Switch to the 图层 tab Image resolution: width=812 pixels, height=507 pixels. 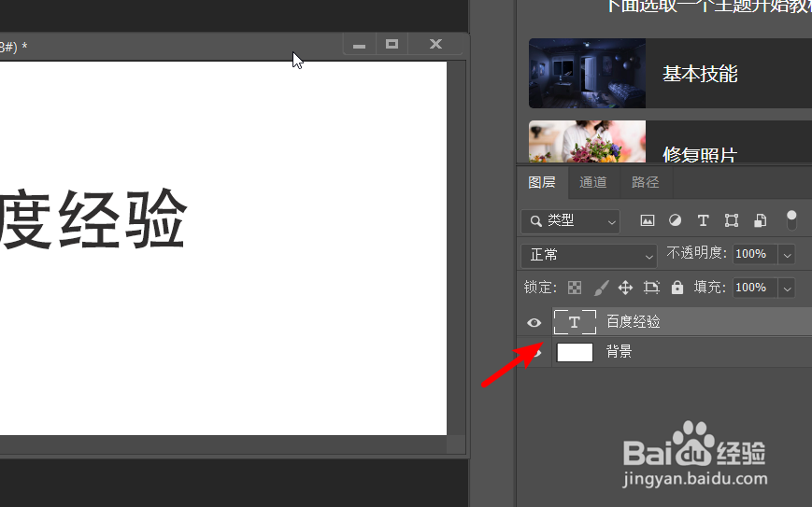(542, 182)
